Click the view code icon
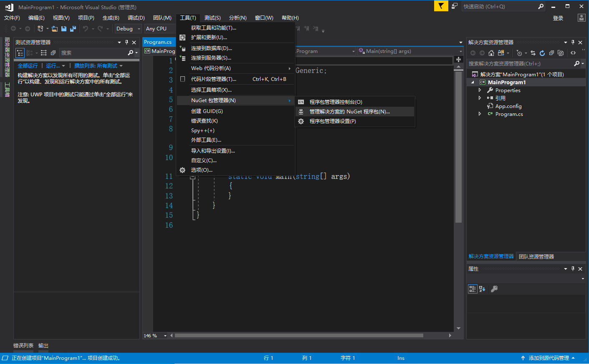The height and width of the screenshot is (364, 589). click(x=573, y=53)
